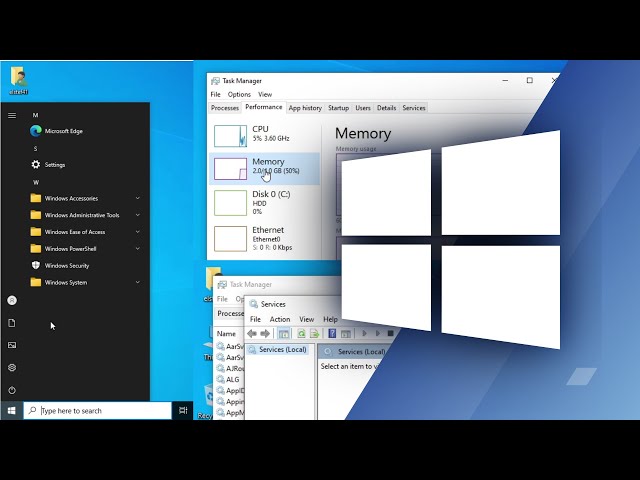Click Forward arrow in Services toolbar
This screenshot has height=480, width=640.
[265, 333]
